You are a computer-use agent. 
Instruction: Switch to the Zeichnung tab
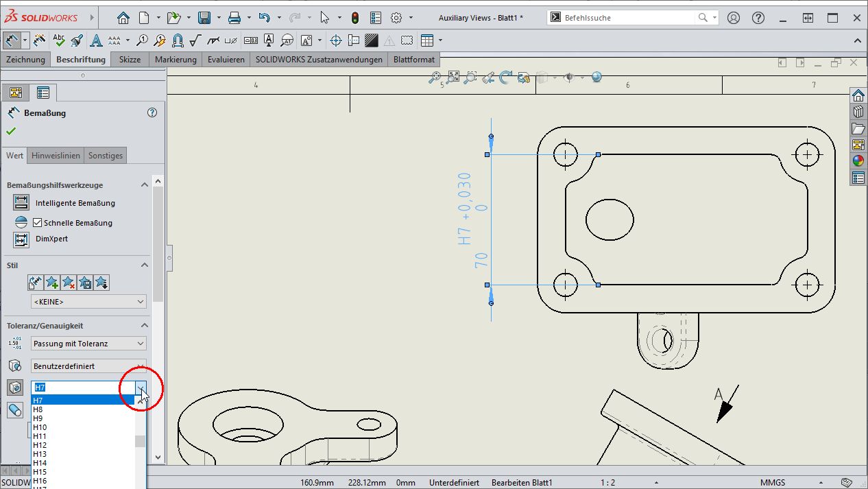pos(25,60)
